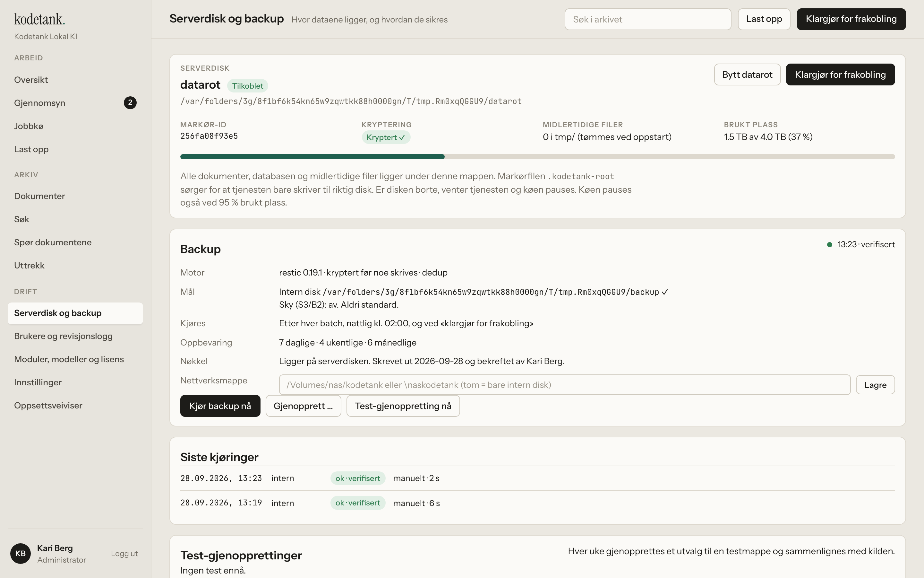Viewport: 924px width, 578px height.
Task: Click Klargjør for frakobling in Serverdisk card
Action: [x=840, y=74]
